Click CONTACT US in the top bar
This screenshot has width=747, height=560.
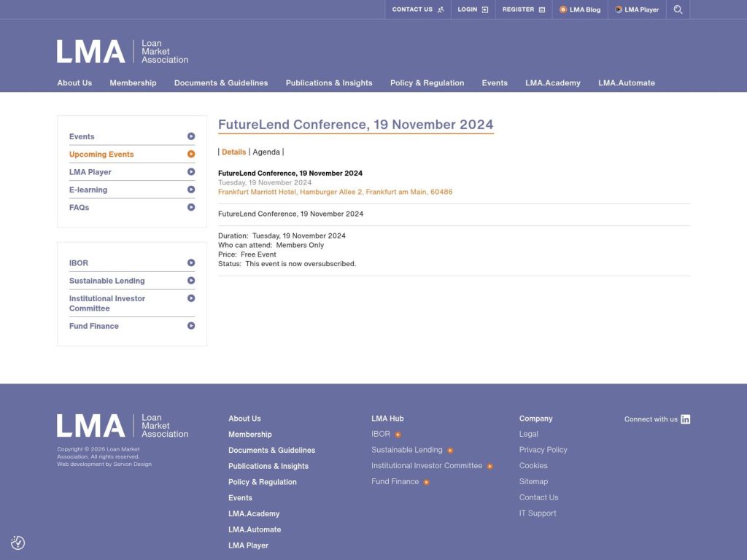coord(417,9)
